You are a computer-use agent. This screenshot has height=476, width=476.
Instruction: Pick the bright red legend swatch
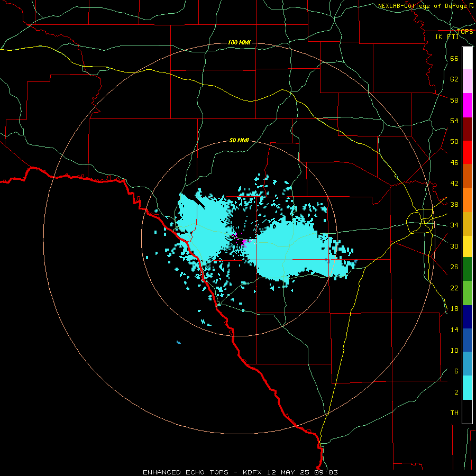467,152
